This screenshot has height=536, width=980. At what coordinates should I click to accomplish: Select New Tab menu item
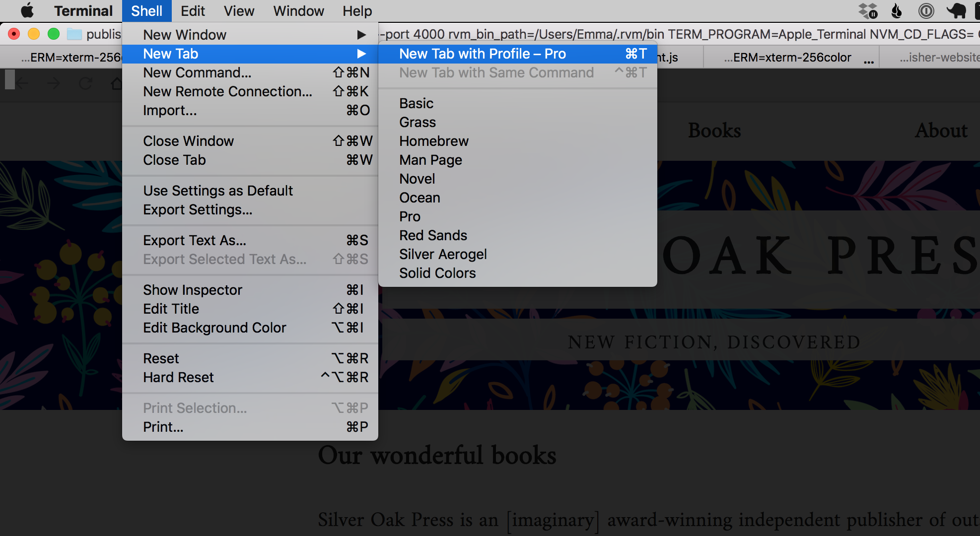[x=250, y=54]
